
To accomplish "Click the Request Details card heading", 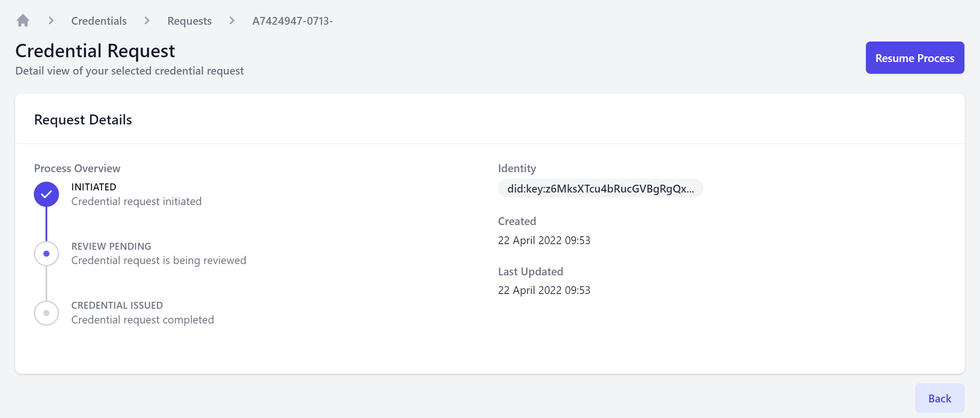I will click(x=83, y=120).
